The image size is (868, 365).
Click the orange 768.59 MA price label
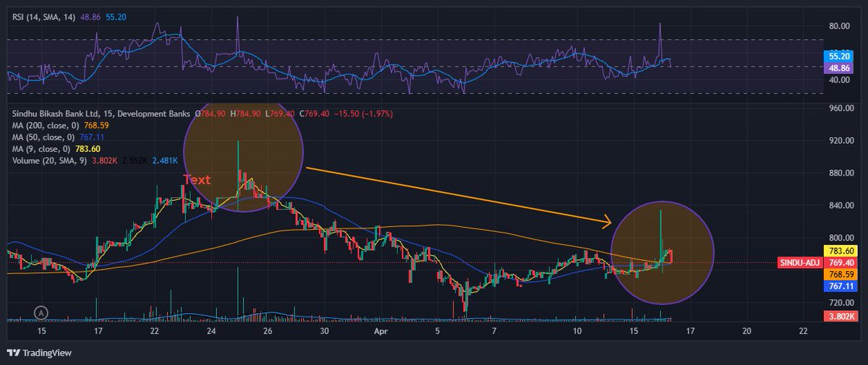coord(839,275)
